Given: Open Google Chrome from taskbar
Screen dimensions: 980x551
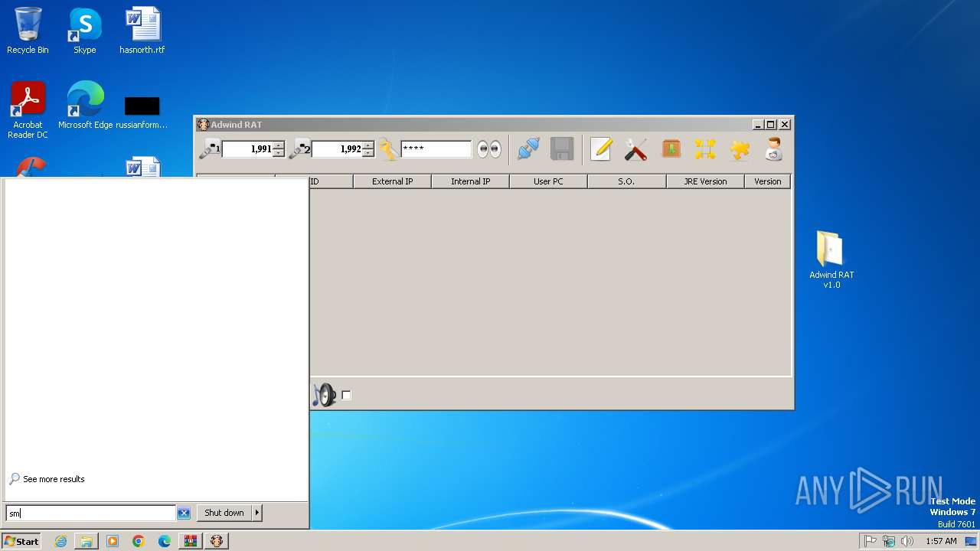Looking at the screenshot, I should [139, 541].
